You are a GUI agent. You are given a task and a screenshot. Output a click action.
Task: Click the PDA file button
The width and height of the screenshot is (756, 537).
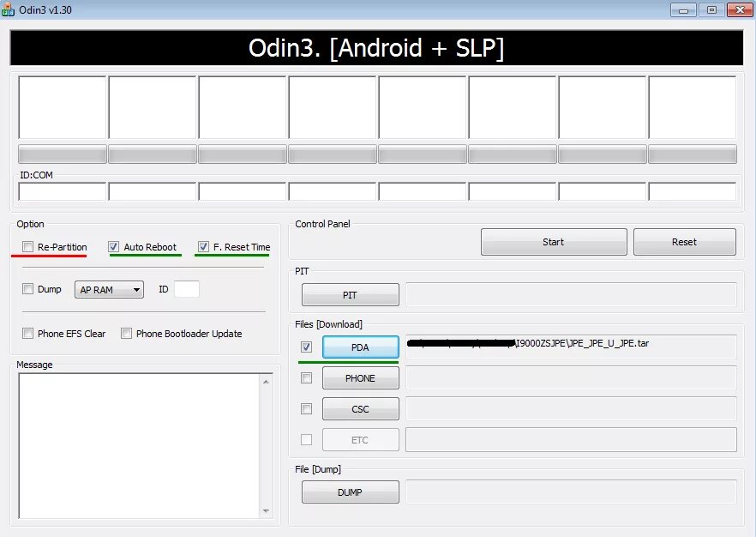pyautogui.click(x=360, y=347)
